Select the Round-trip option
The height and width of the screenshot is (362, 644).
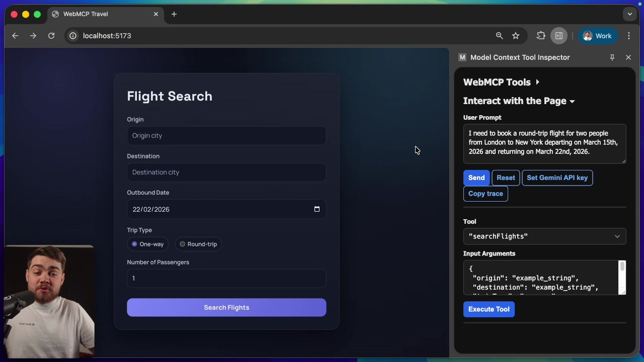(182, 244)
